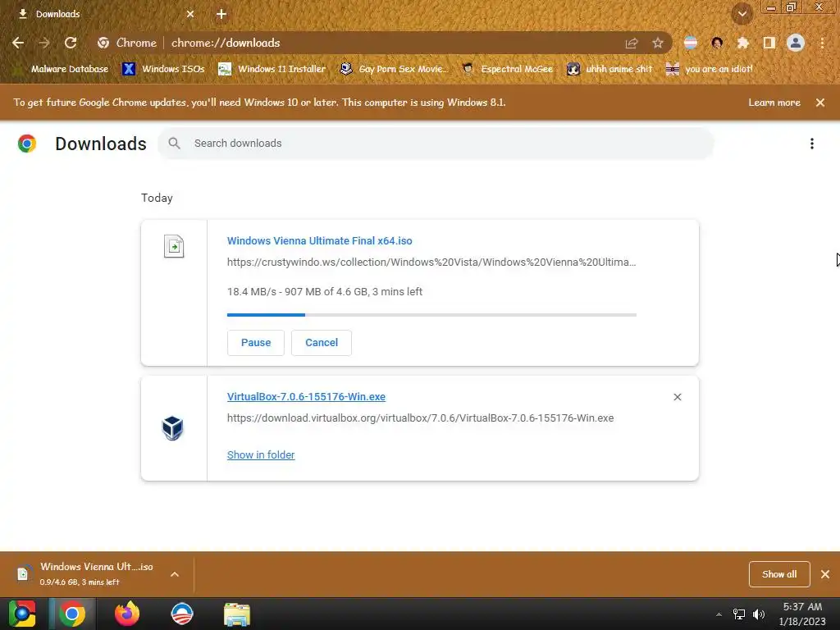Switch to Chrome on the taskbar
The height and width of the screenshot is (630, 840).
(72, 614)
